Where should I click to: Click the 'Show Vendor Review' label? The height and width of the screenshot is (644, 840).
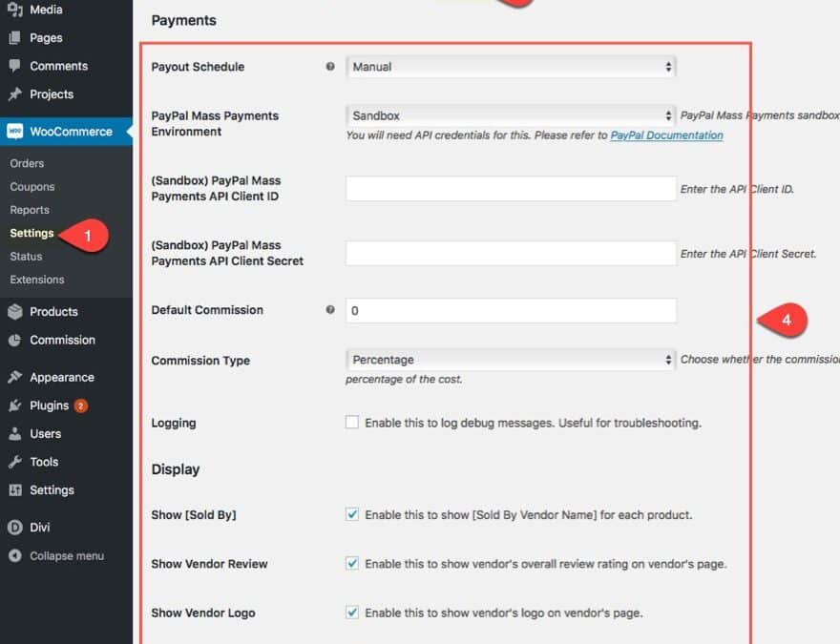209,564
